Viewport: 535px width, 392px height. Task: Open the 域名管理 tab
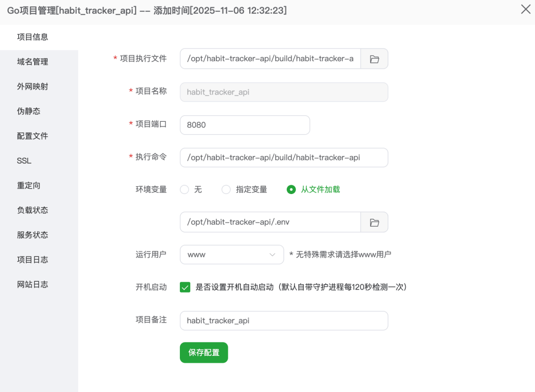click(x=33, y=62)
